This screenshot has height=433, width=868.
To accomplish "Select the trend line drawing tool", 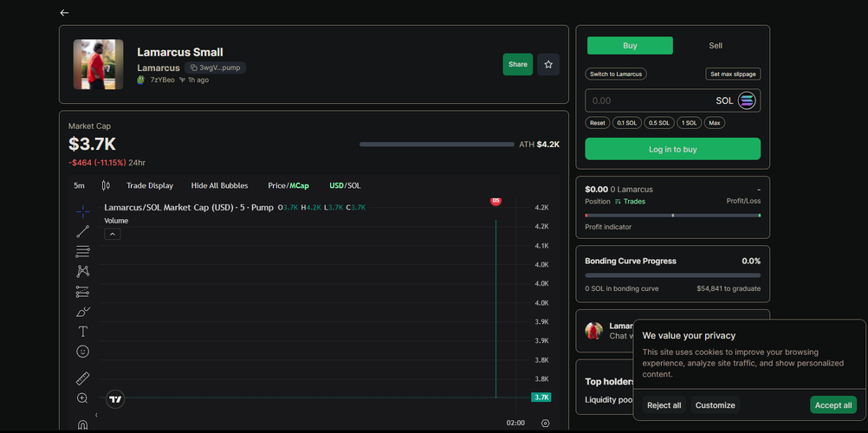I will pos(82,231).
